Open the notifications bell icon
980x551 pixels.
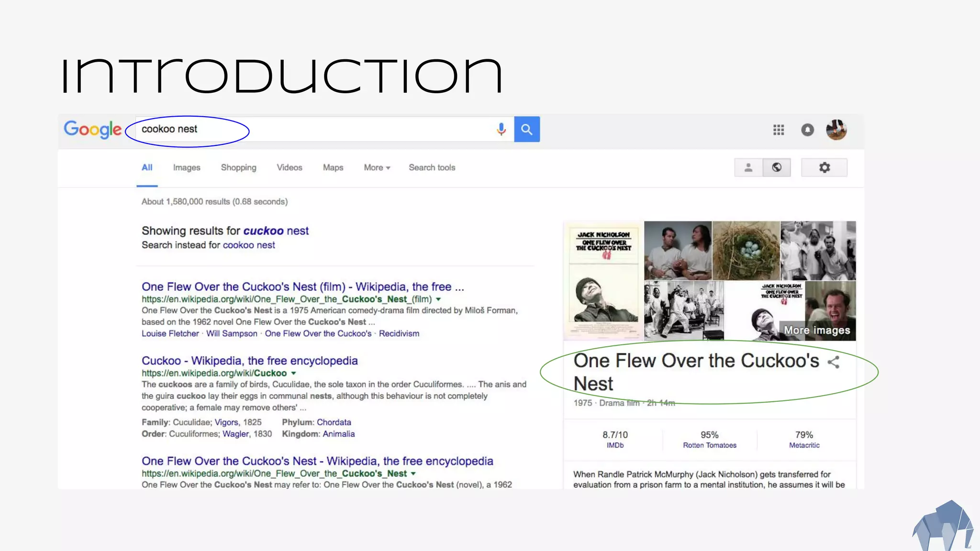click(808, 130)
